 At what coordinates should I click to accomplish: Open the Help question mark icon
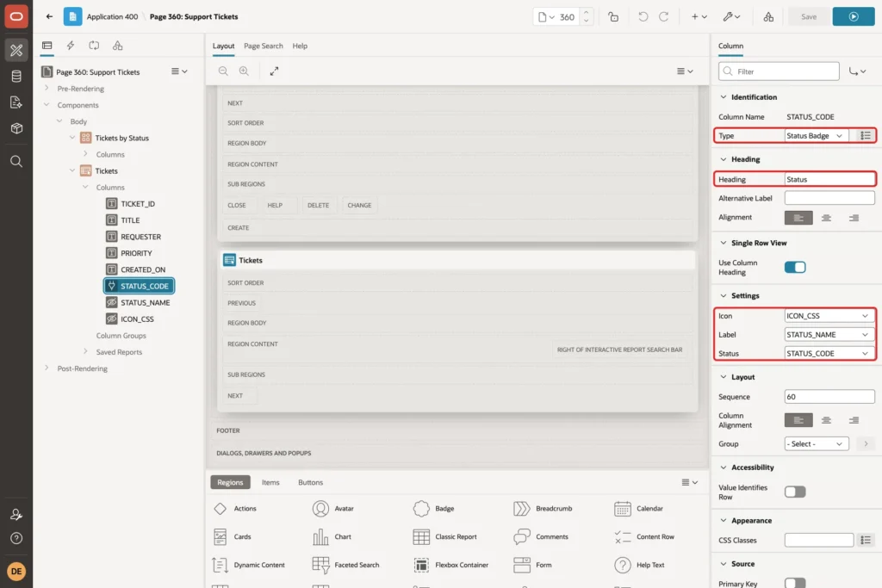(x=16, y=538)
